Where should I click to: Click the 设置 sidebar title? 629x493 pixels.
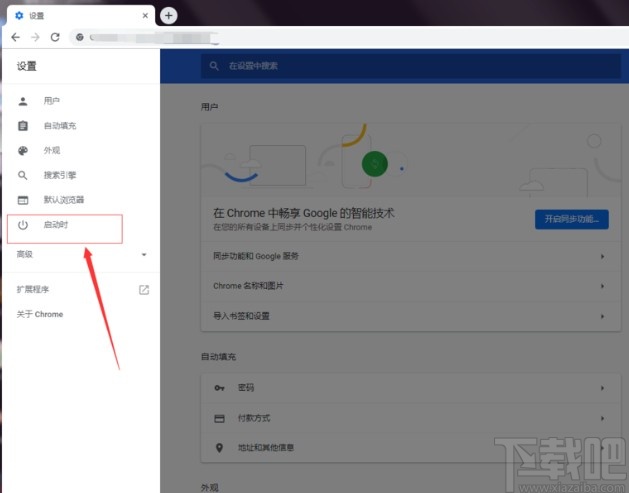26,66
